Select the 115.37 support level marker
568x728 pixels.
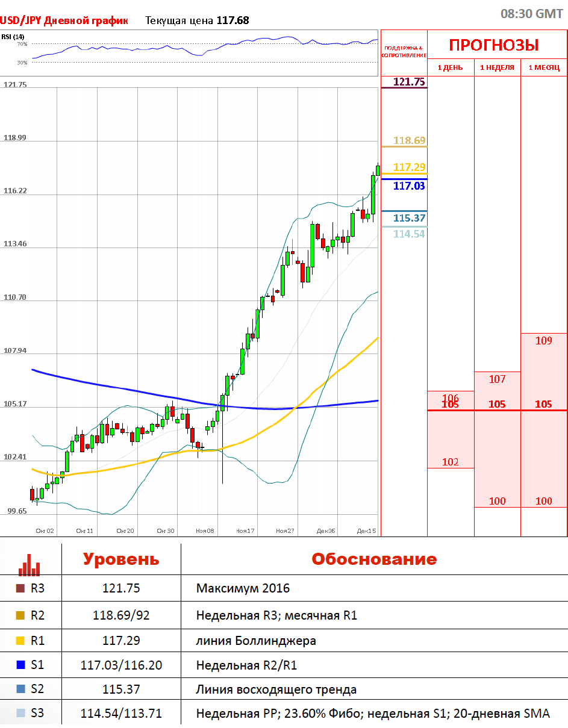coord(409,218)
